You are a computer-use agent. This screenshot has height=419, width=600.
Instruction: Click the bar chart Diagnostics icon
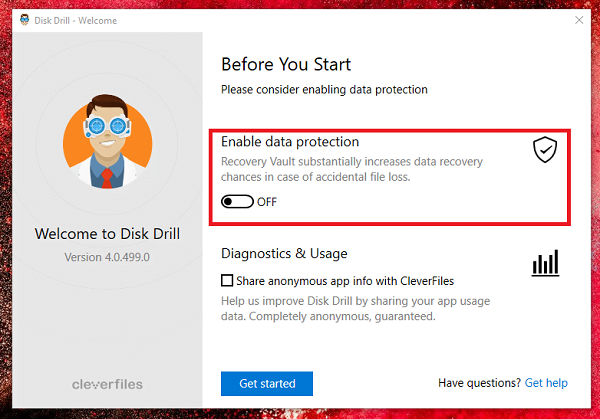pos(545,263)
